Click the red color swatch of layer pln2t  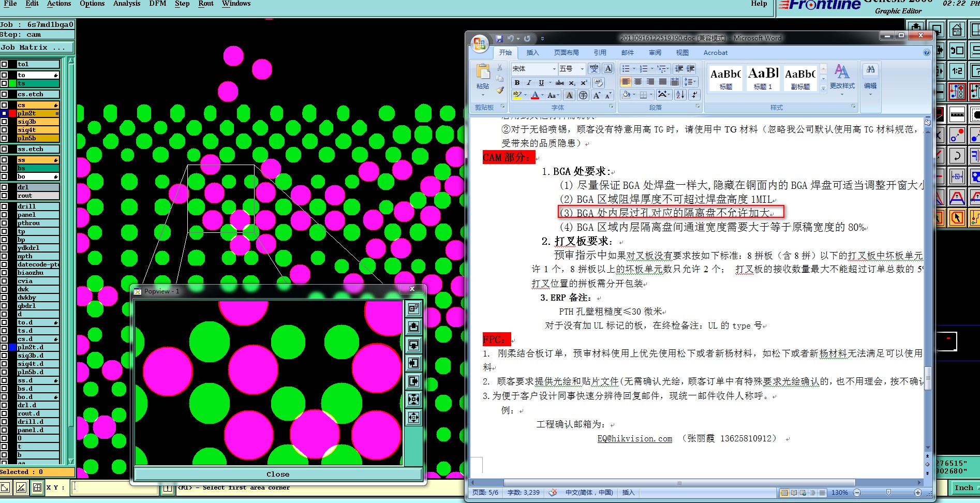12,113
